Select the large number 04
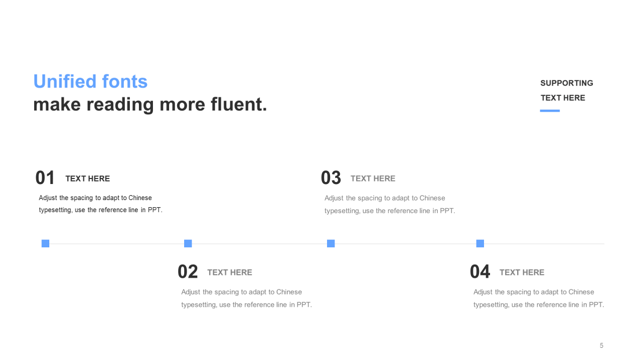This screenshot has width=644, height=362. [479, 272]
